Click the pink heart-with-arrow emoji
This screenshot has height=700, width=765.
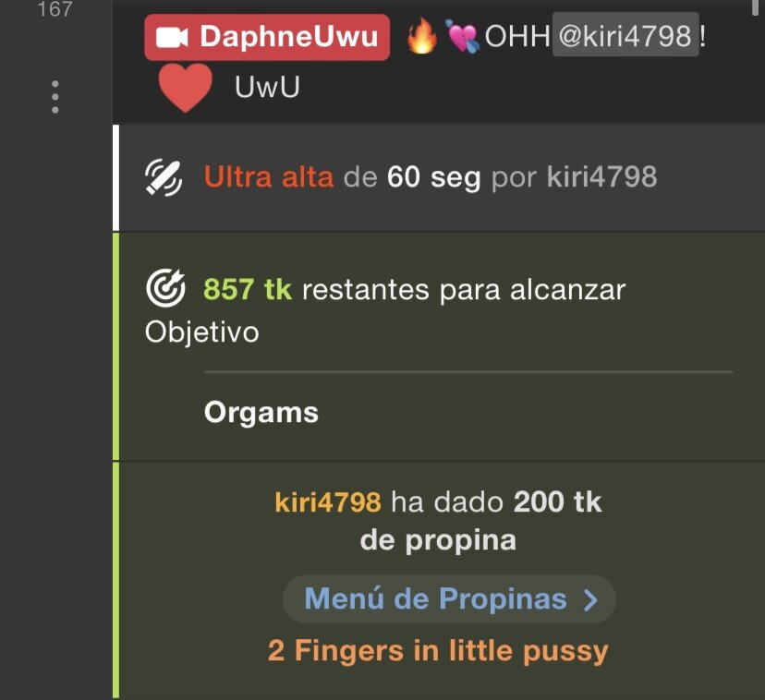click(462, 37)
